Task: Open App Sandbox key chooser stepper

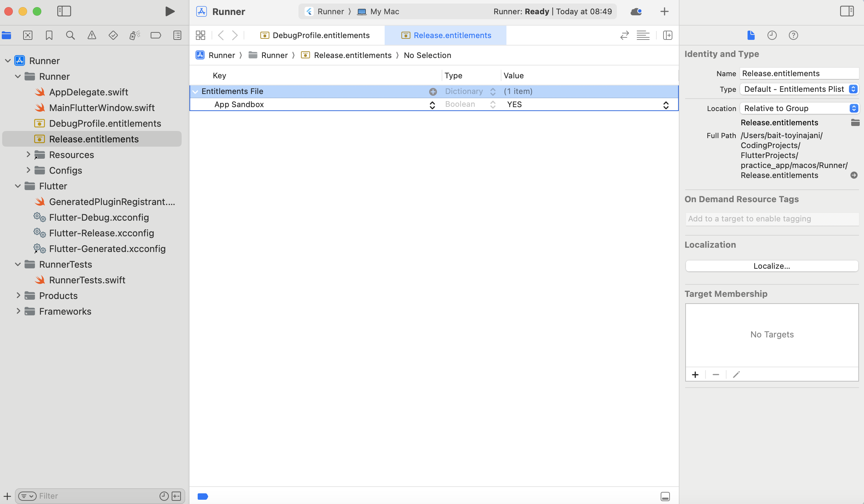Action: [x=432, y=105]
